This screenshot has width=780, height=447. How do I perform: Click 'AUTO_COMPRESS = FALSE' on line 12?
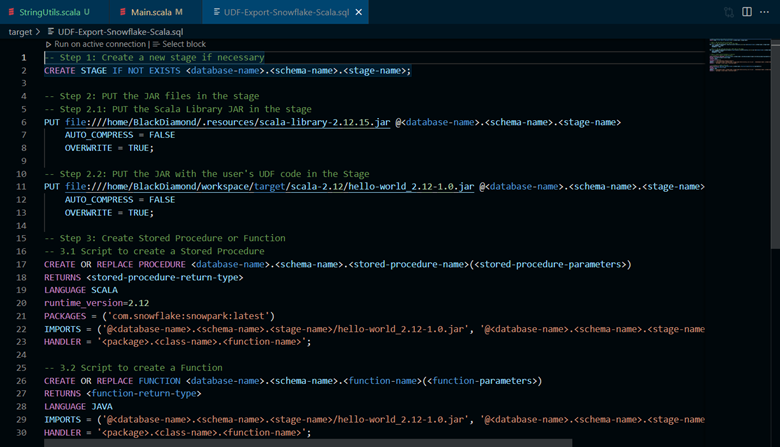click(x=119, y=200)
